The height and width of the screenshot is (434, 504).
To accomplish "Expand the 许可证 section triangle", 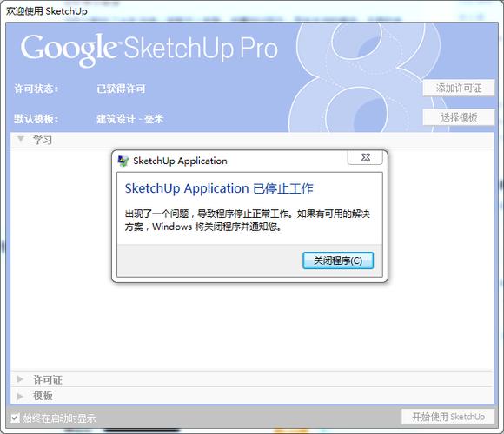I will (x=20, y=379).
